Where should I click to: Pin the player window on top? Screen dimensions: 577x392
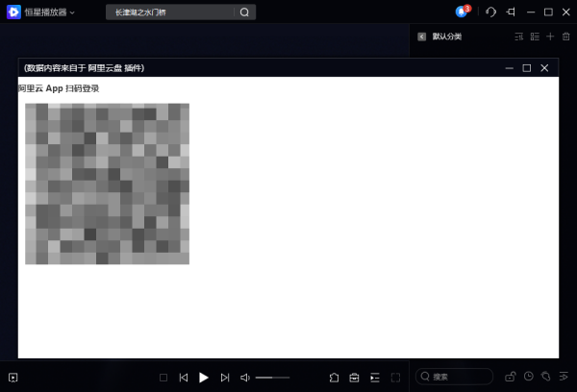(511, 12)
